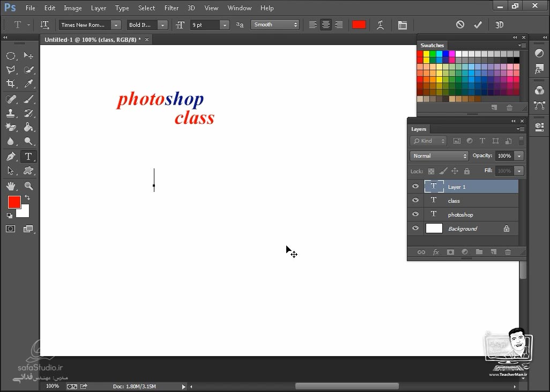Screen dimensions: 550x392
Task: Left align the text
Action: point(313,25)
